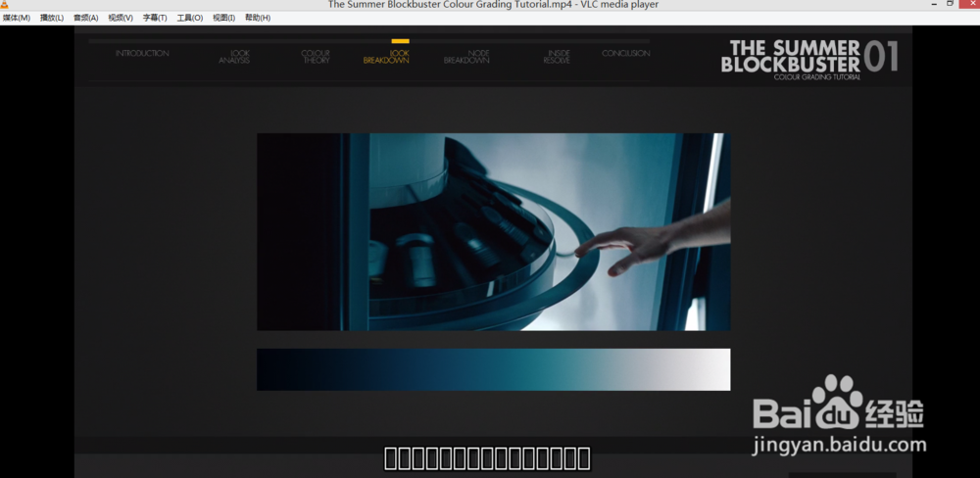Open the 视图(I) view menu
This screenshot has width=980, height=478.
coord(223,18)
